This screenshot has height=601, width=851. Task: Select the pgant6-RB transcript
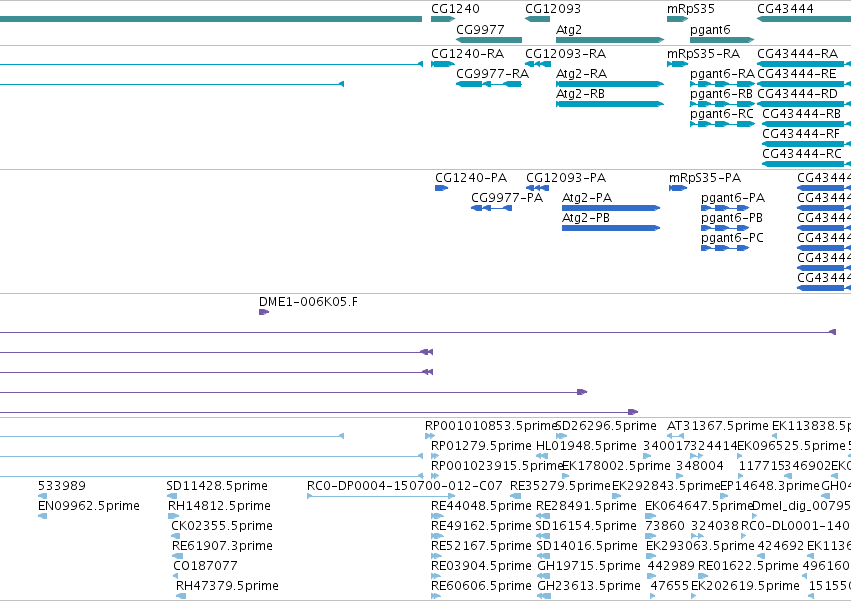pos(722,104)
